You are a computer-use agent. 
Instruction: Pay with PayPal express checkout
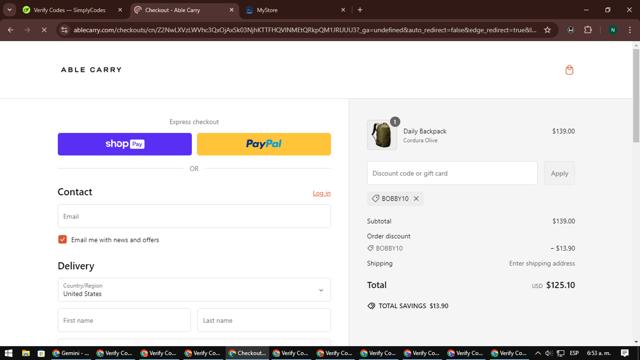[x=264, y=144]
